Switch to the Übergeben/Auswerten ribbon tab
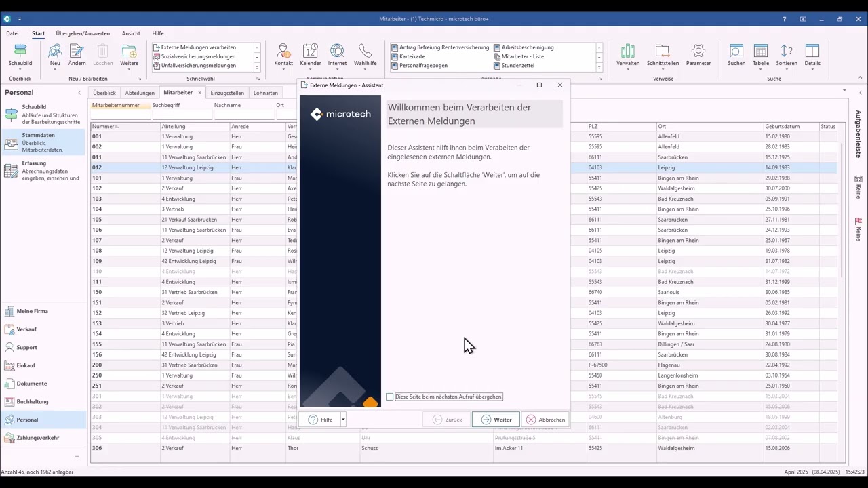This screenshot has height=488, width=868. click(83, 33)
